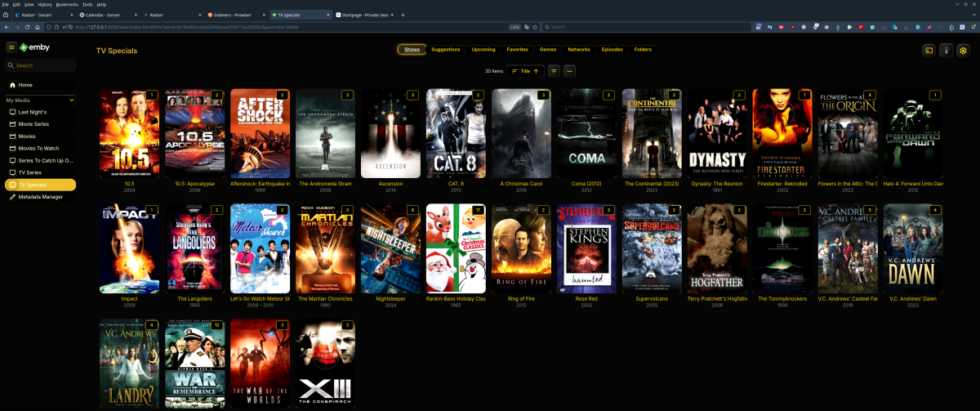Open the CAT. 8 poster

pos(456,133)
